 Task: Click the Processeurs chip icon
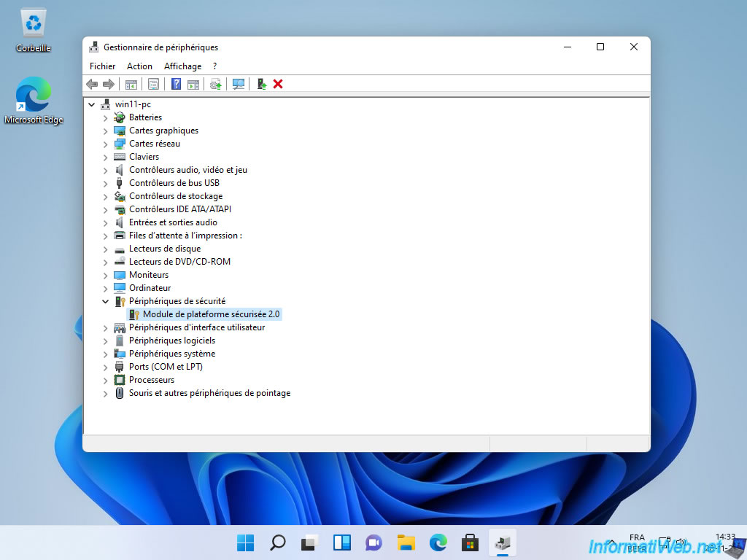pyautogui.click(x=120, y=380)
